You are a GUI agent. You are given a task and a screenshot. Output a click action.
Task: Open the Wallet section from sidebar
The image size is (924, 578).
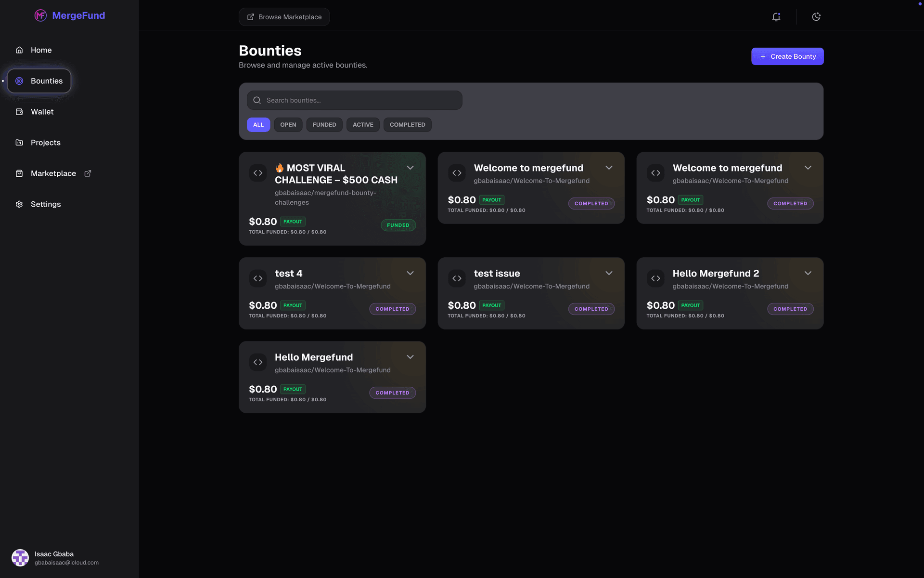click(x=42, y=111)
